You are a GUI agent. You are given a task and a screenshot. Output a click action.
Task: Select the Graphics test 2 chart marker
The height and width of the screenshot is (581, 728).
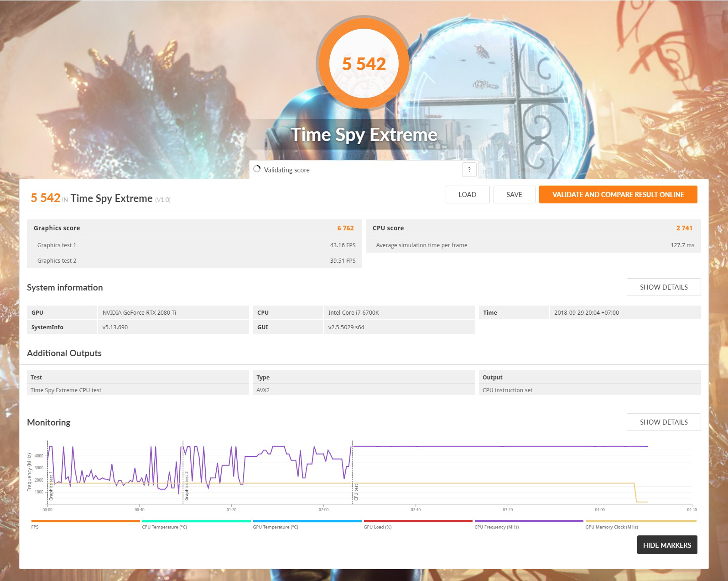tap(187, 486)
